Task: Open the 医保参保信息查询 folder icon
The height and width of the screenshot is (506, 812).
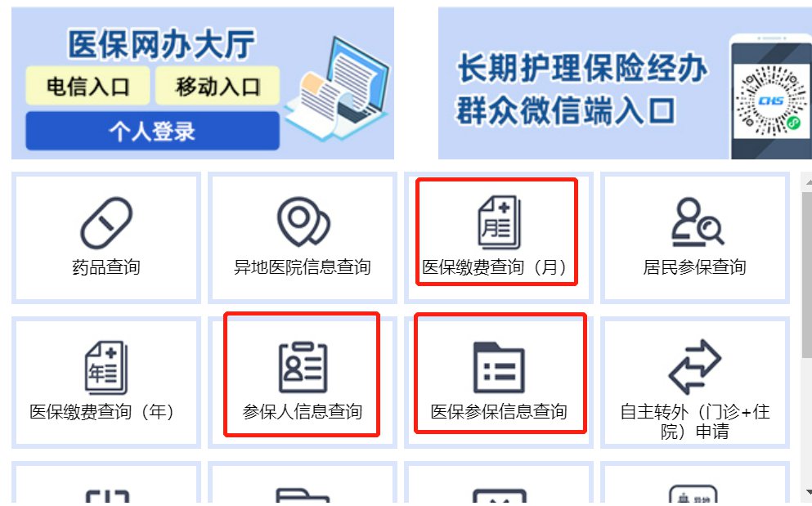Action: pos(499,367)
